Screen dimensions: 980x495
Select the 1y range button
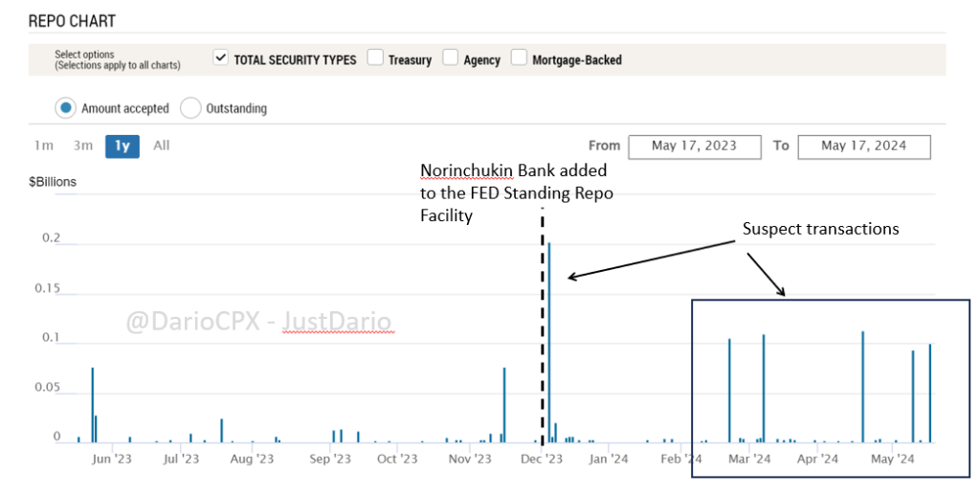pyautogui.click(x=122, y=146)
